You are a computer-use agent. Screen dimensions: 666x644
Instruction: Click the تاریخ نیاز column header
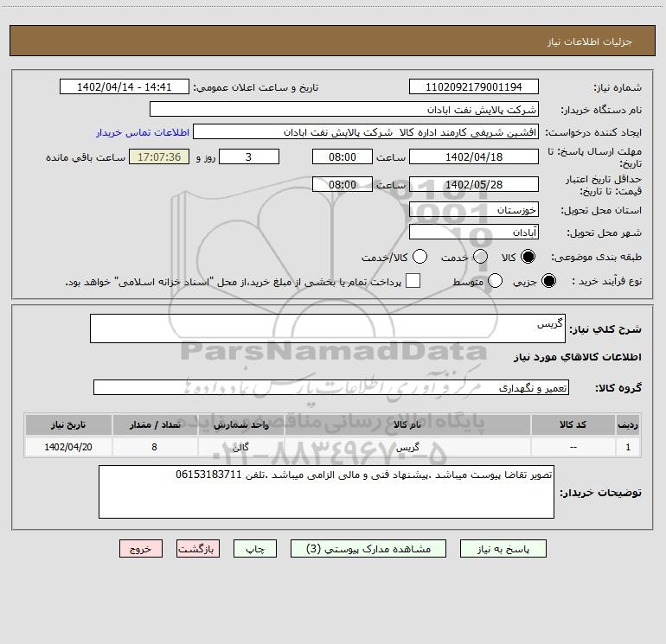68,424
